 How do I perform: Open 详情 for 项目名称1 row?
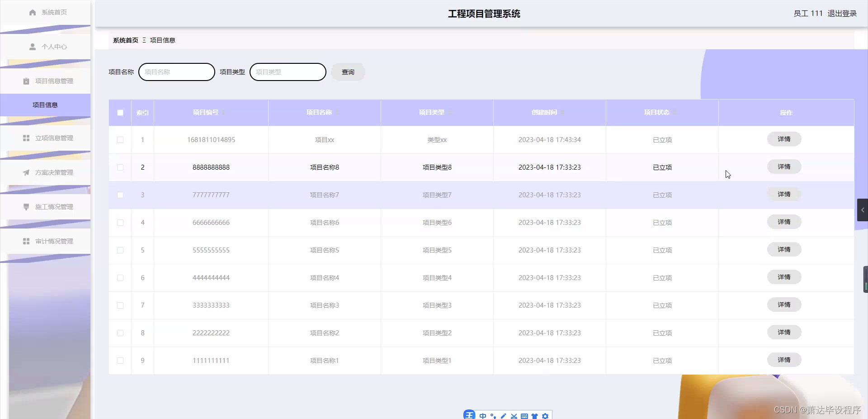click(x=784, y=360)
